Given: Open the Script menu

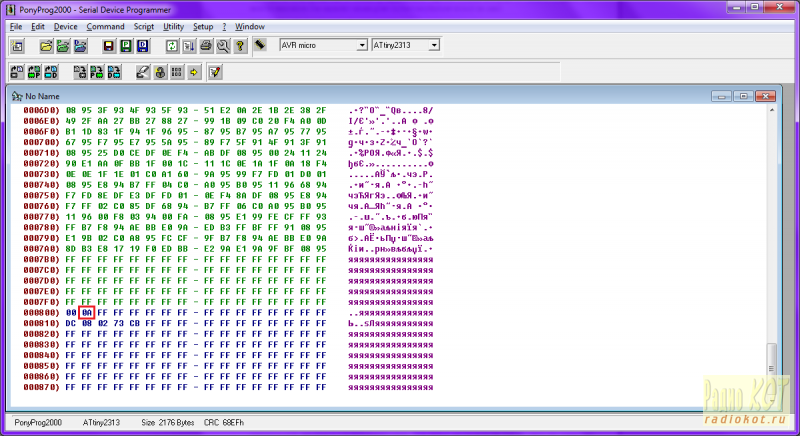Looking at the screenshot, I should point(144,26).
